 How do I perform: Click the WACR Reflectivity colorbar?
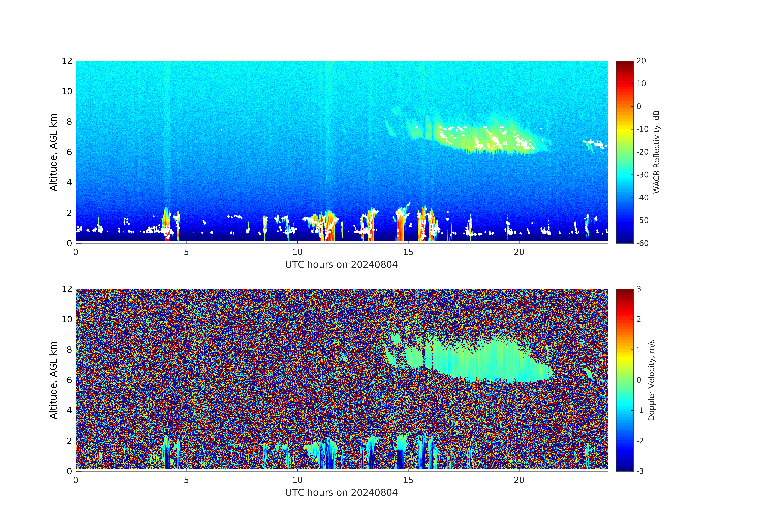tap(624, 152)
